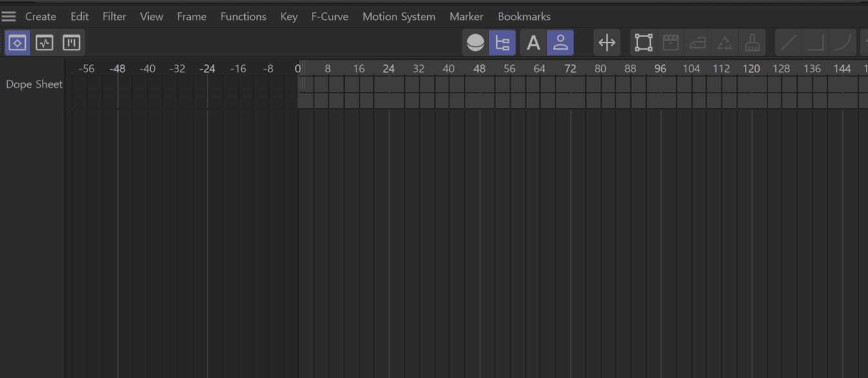The width and height of the screenshot is (868, 378).
Task: Toggle the letter A automatic mode button
Action: click(x=533, y=43)
